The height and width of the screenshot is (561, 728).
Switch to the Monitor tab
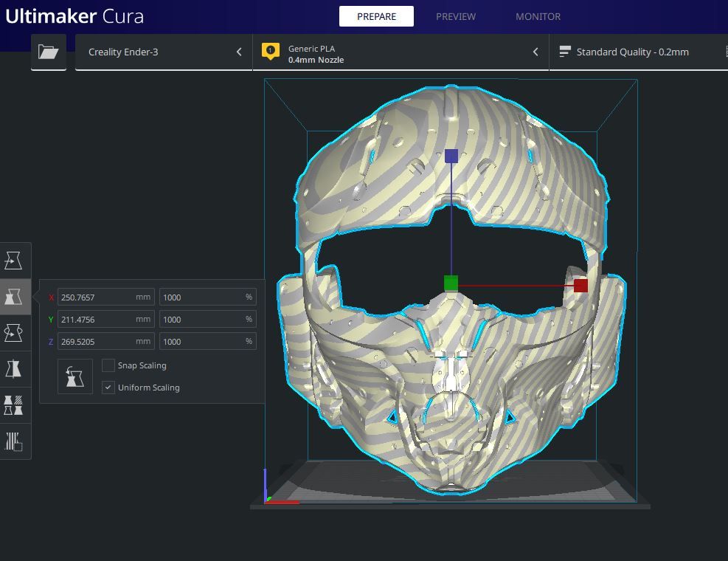(x=538, y=16)
